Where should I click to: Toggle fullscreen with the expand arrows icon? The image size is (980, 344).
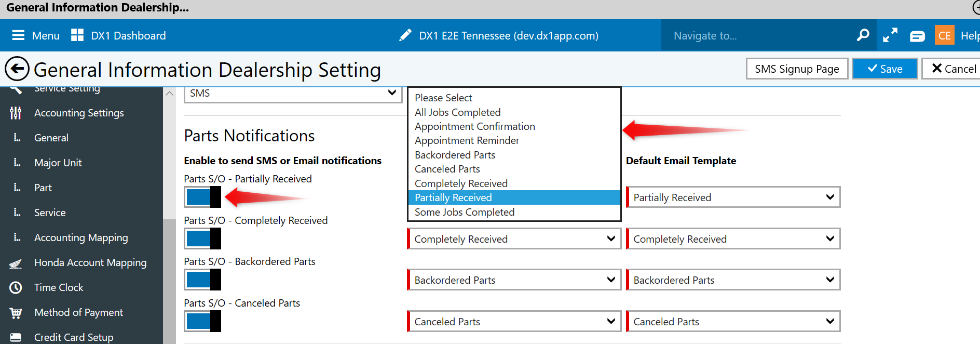point(890,35)
